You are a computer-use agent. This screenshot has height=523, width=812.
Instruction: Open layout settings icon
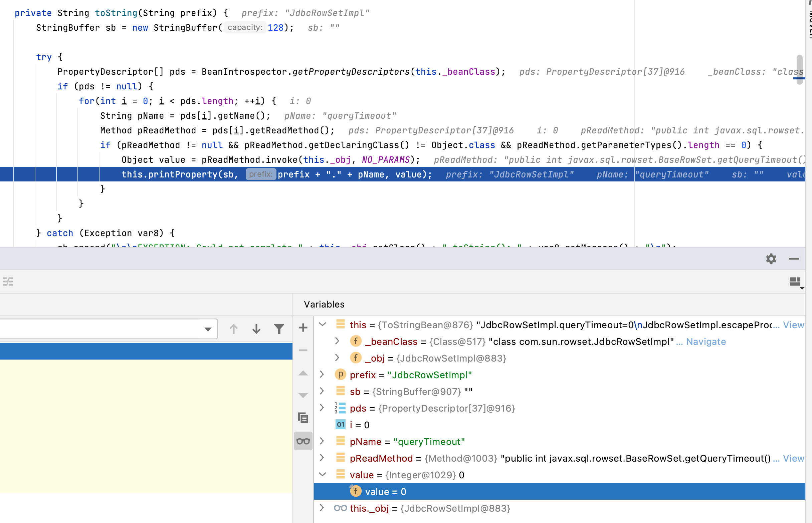coord(796,282)
